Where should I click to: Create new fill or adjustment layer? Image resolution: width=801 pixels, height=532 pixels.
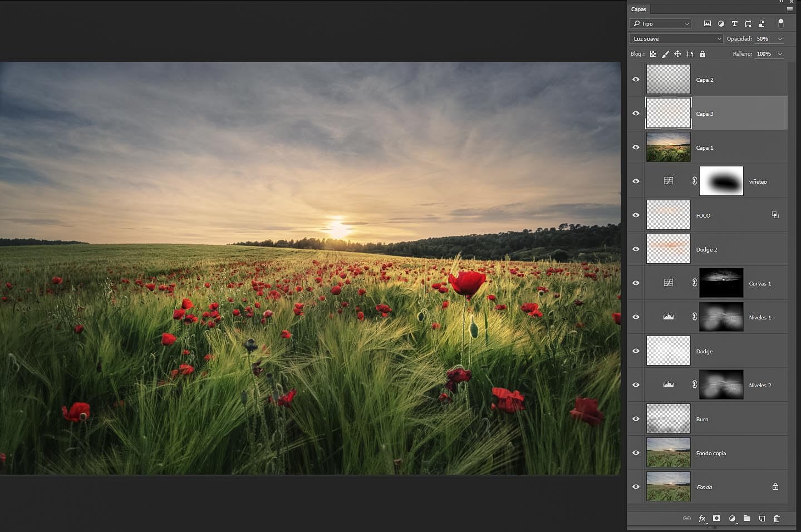(x=732, y=519)
